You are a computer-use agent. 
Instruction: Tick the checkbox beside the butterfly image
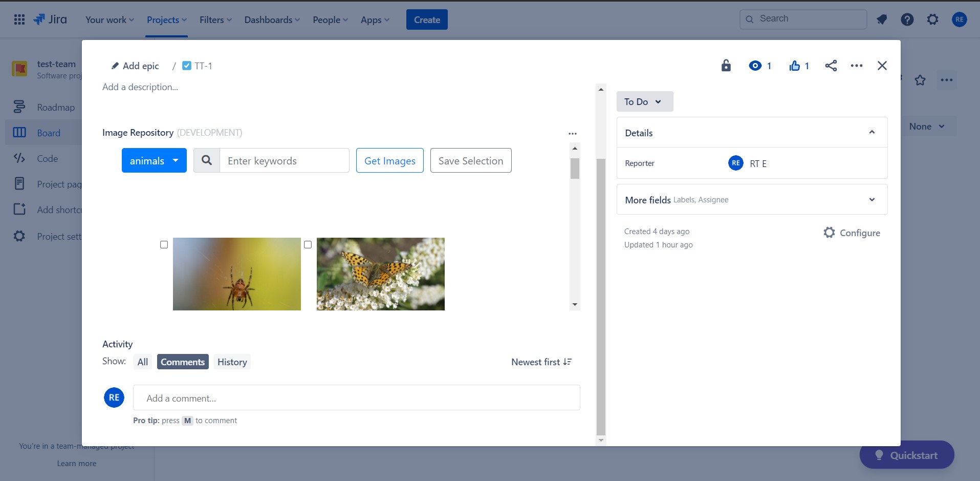pyautogui.click(x=308, y=244)
